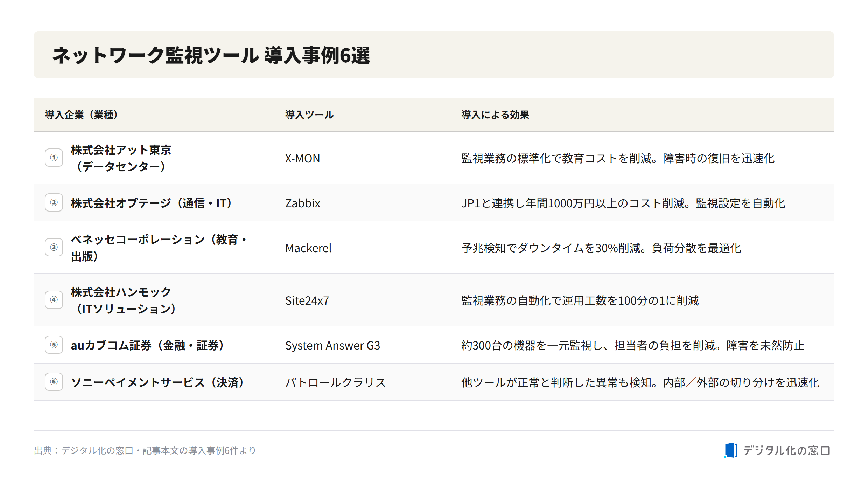
Task: Click the title ネットワーク監視ツール 導入事例6選
Action: [x=211, y=55]
